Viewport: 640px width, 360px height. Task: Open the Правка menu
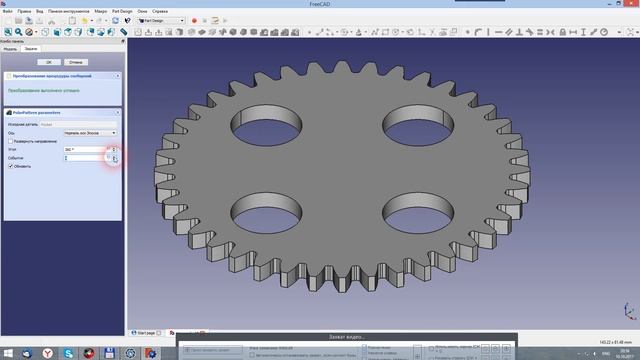click(24, 11)
